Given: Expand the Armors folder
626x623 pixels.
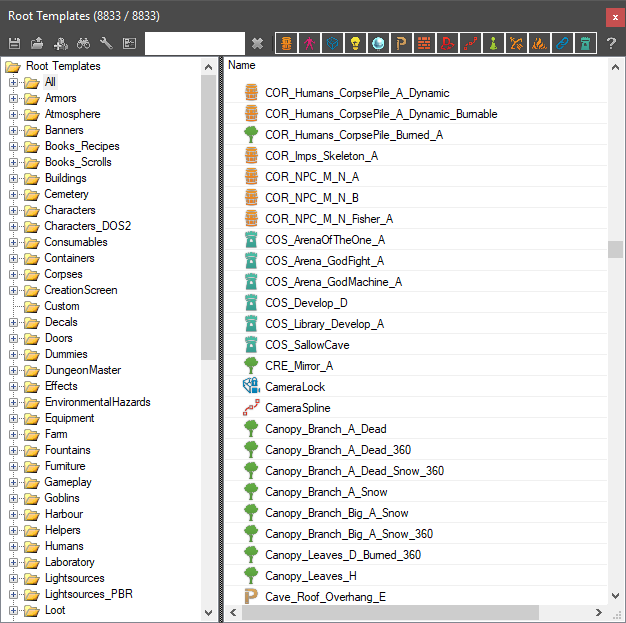Looking at the screenshot, I should point(14,98).
